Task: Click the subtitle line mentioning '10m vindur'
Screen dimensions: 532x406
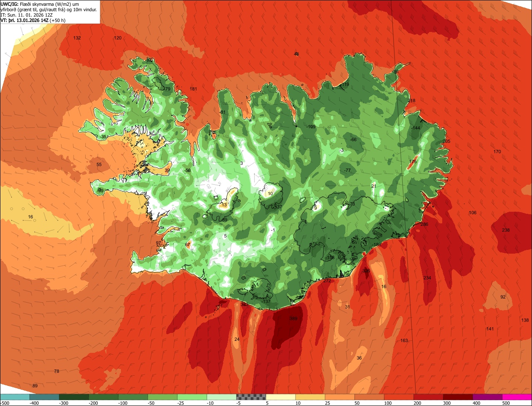Action: pyautogui.click(x=49, y=9)
